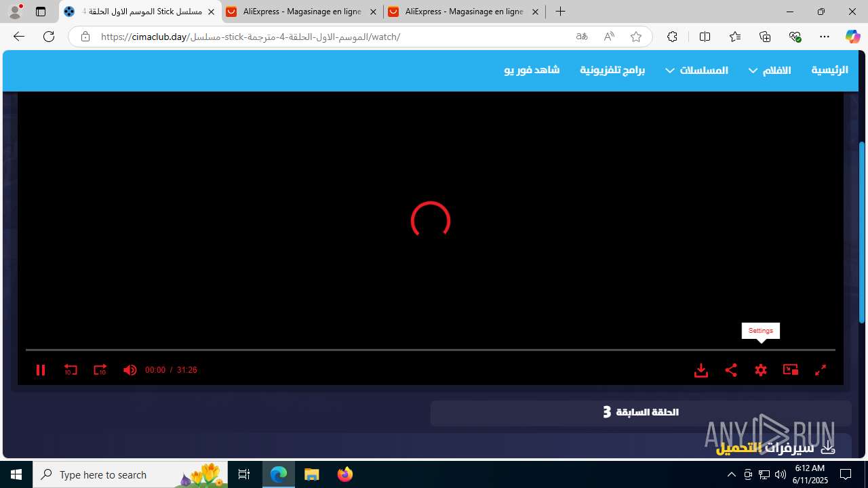Image resolution: width=868 pixels, height=488 pixels.
Task: Open Task View on taskbar
Action: point(244,474)
